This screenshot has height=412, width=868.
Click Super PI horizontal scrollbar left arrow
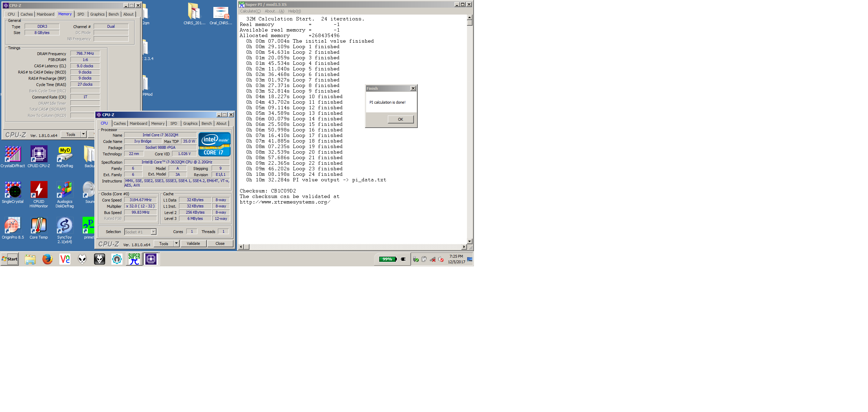coord(241,247)
